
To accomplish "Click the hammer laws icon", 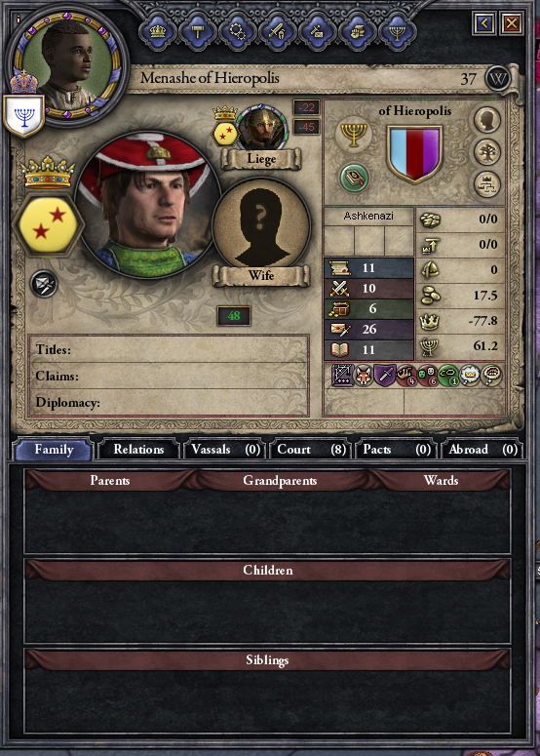I will coord(198,32).
